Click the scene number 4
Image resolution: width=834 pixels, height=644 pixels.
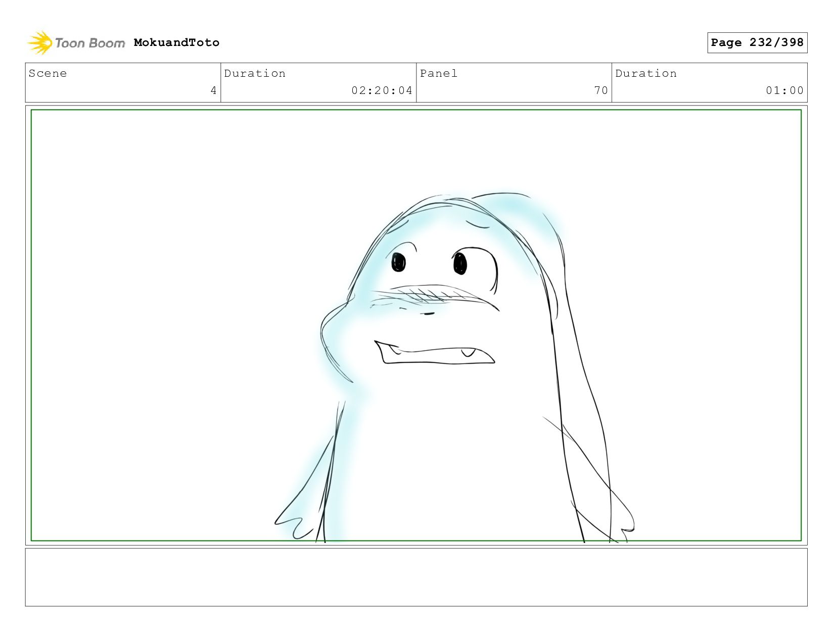(213, 90)
